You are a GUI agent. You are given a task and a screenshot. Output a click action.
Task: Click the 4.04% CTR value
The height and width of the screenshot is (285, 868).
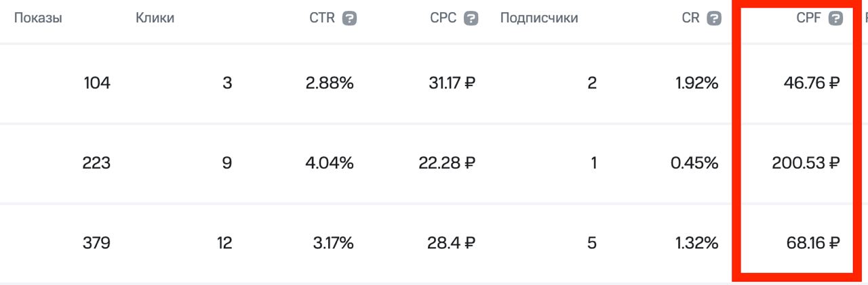coord(330,163)
